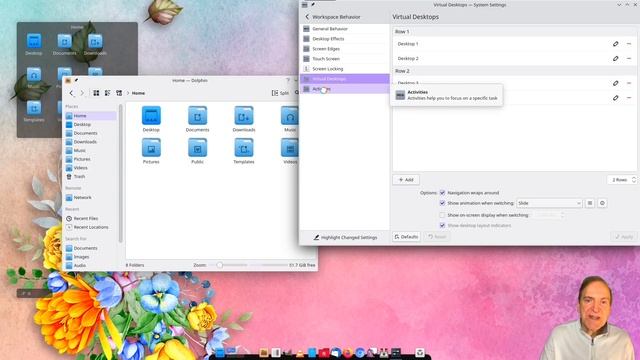Screen dimensions: 640x360
Task: Open Trash in Dolphin Places panel
Action: point(91,176)
